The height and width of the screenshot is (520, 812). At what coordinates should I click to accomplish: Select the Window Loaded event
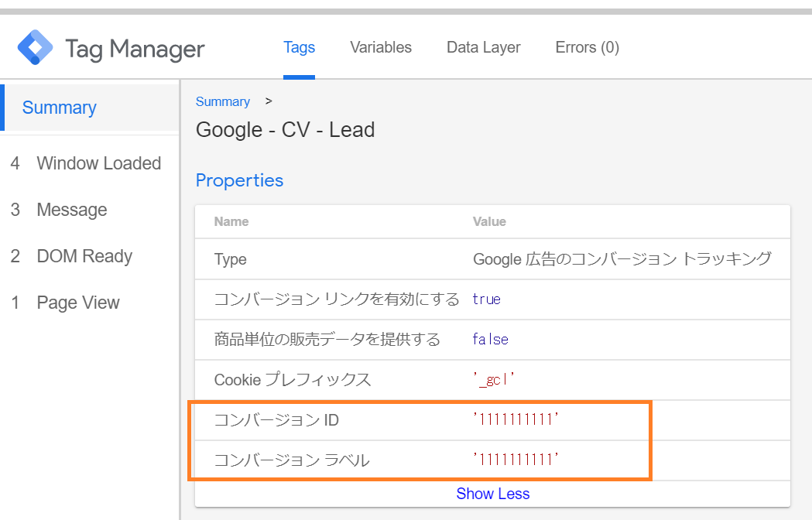[x=98, y=163]
